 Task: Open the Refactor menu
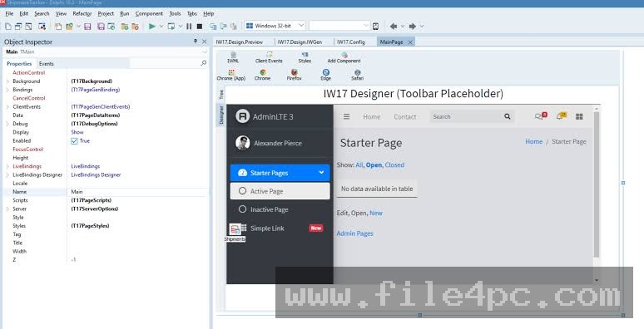click(x=82, y=13)
